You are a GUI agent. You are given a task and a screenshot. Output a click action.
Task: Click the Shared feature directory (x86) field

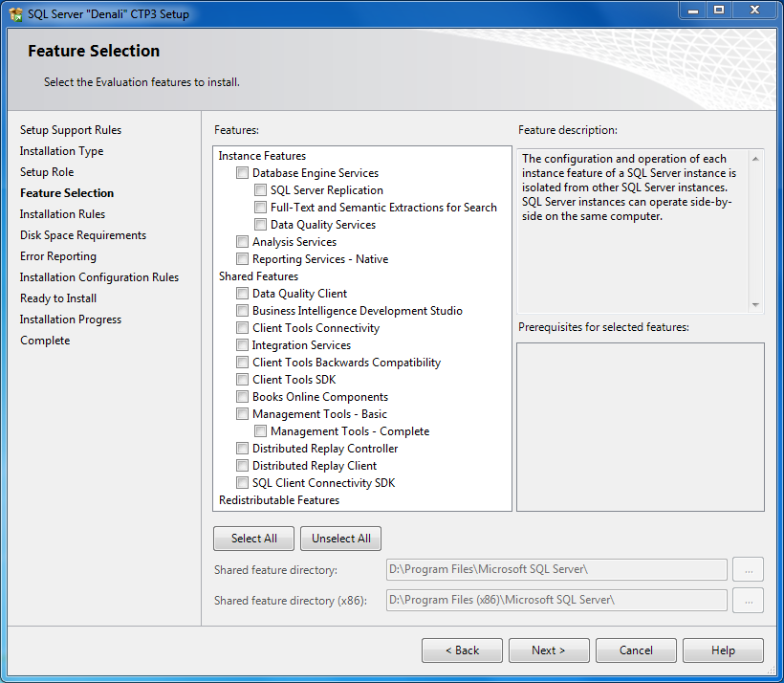point(556,600)
